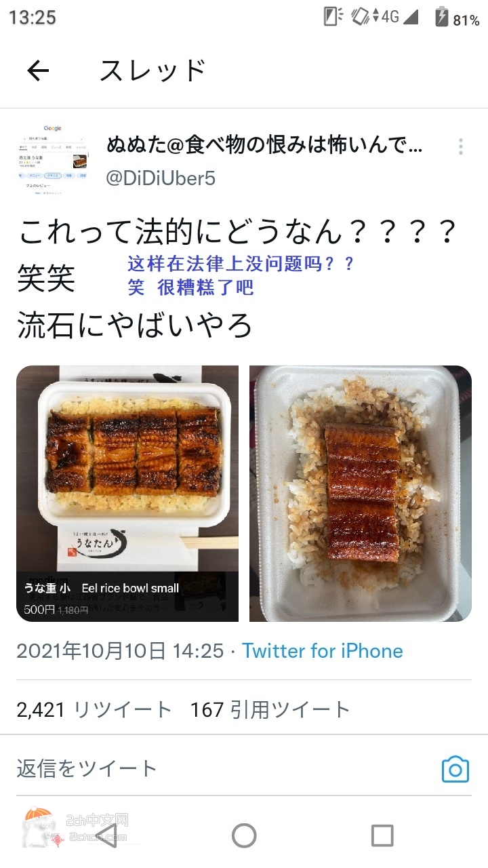488x868 pixels.
Task: Open the Twitter for iPhone link
Action: (323, 651)
